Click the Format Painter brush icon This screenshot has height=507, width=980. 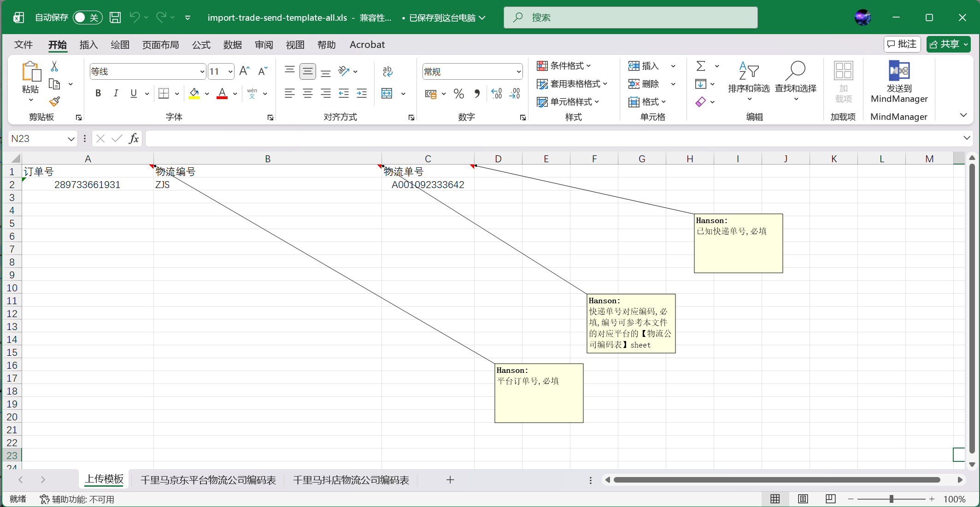pos(54,101)
